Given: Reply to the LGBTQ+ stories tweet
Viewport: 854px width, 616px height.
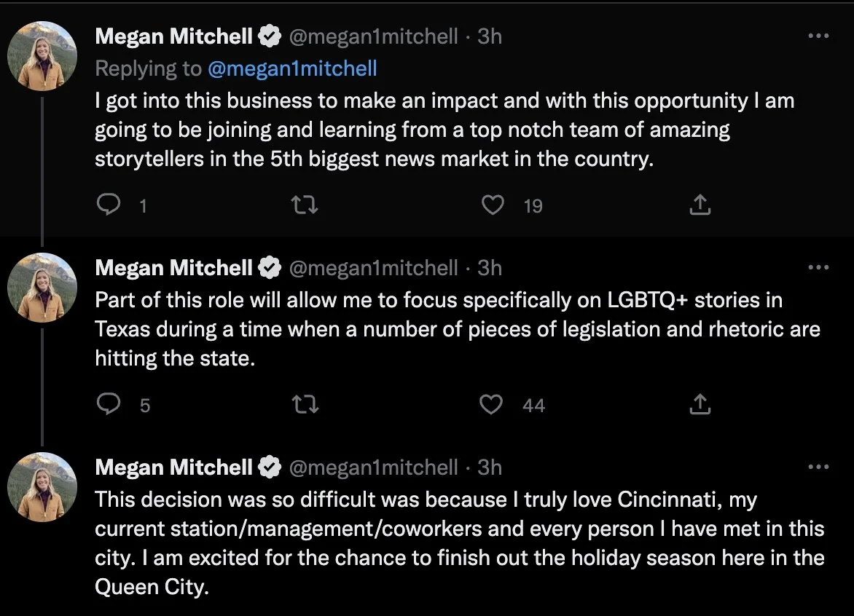Looking at the screenshot, I should coord(109,404).
